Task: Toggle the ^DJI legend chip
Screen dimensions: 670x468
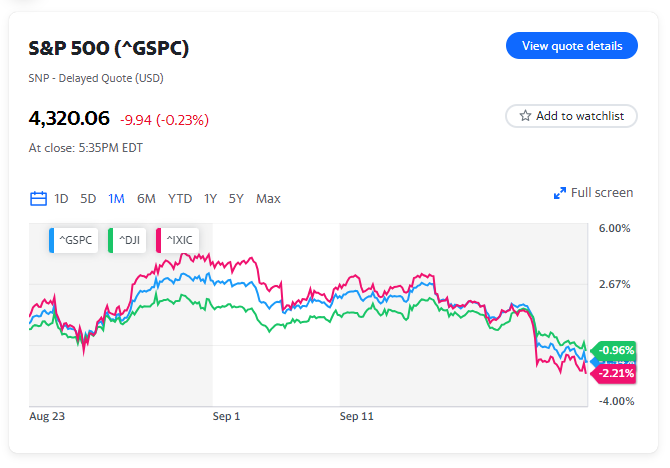Action: point(127,240)
